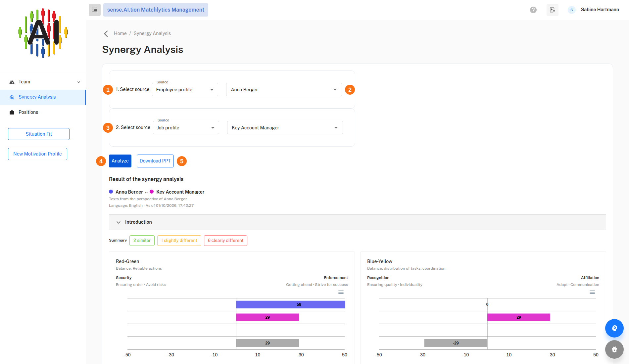Expand the Team menu chevron

tap(79, 82)
